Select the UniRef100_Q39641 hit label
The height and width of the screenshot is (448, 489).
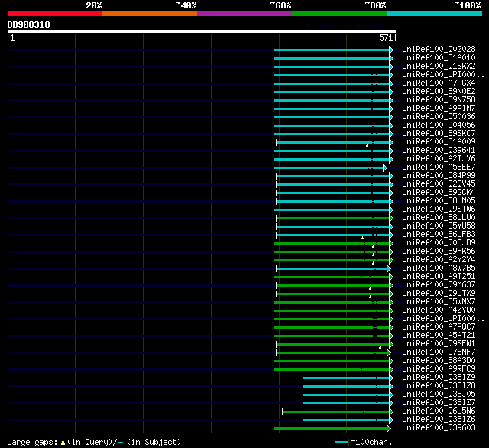click(x=439, y=151)
